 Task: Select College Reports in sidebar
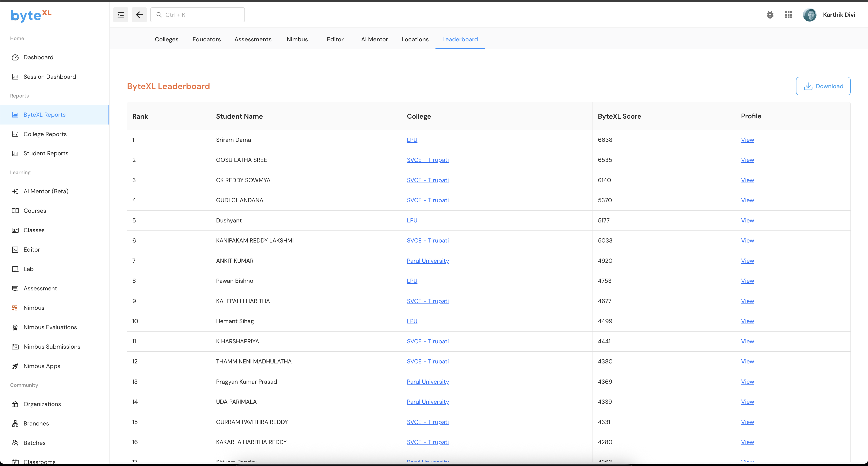[x=45, y=134]
